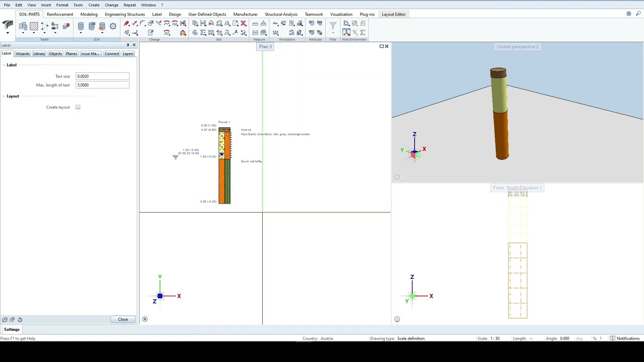The width and height of the screenshot is (644, 362).
Task: Open dropdown under first Toolkit icon
Action: click(x=23, y=33)
